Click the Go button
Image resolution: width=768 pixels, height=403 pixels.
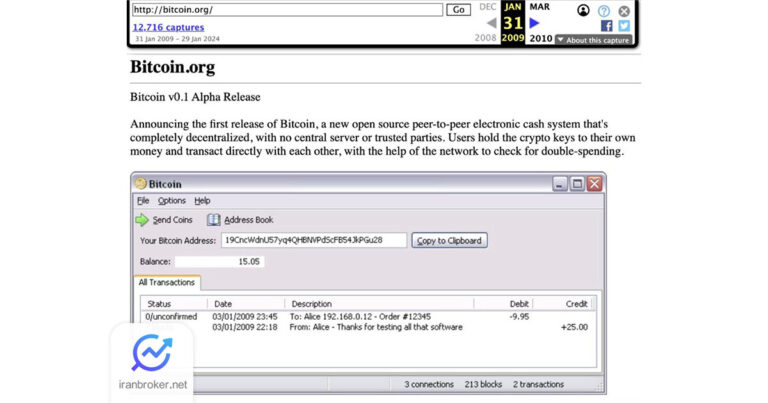458,10
